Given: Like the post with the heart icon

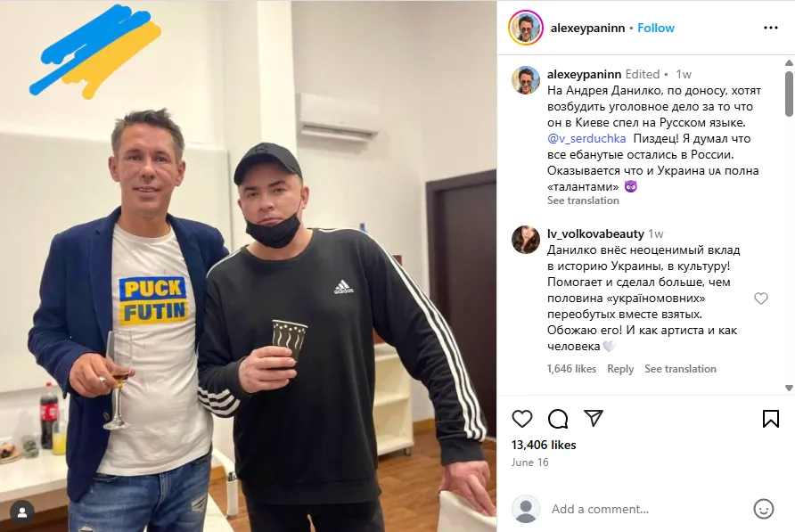Looking at the screenshot, I should tap(521, 419).
